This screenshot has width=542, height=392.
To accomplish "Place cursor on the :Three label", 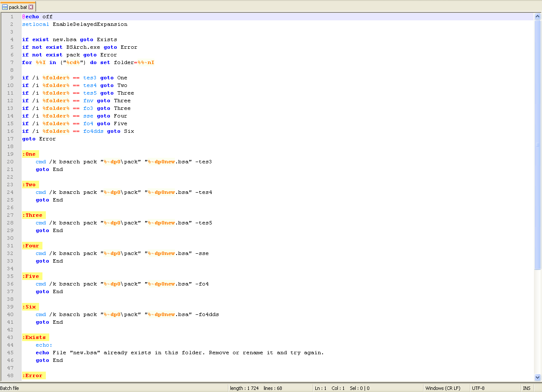I will [x=34, y=215].
